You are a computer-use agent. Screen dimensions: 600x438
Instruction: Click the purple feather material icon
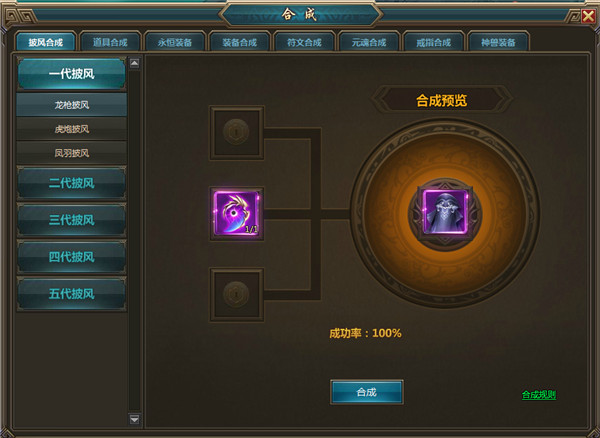(x=236, y=213)
